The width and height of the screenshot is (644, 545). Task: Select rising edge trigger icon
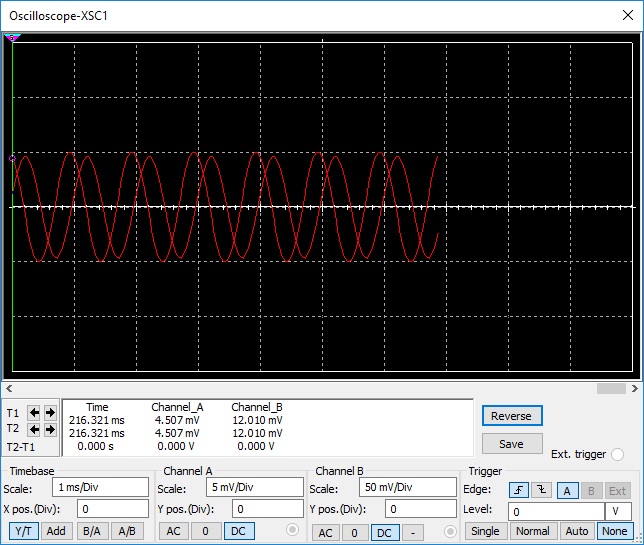click(519, 490)
